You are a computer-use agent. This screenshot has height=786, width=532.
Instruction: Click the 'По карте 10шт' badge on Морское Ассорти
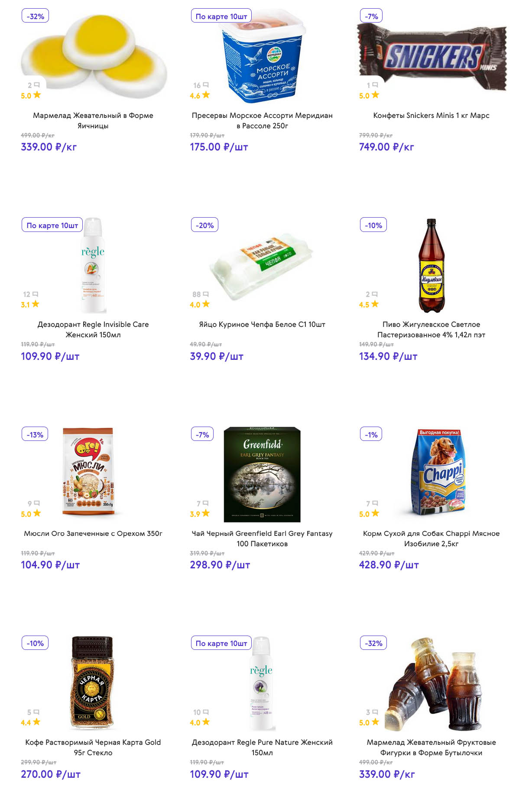click(x=221, y=16)
